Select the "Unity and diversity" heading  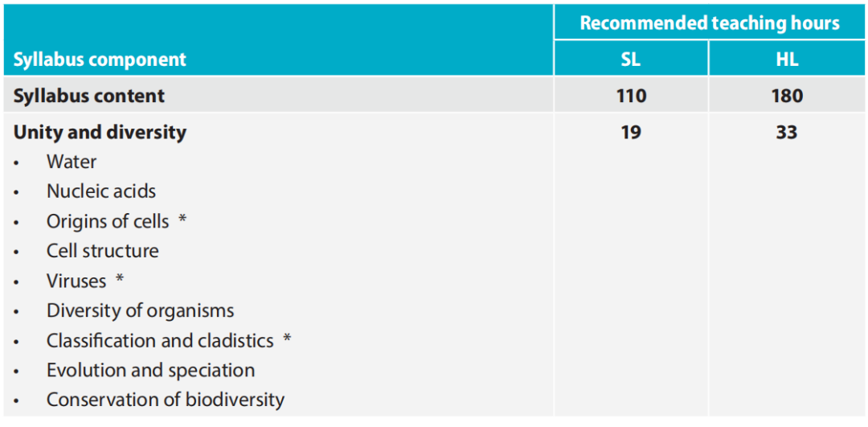[x=100, y=132]
